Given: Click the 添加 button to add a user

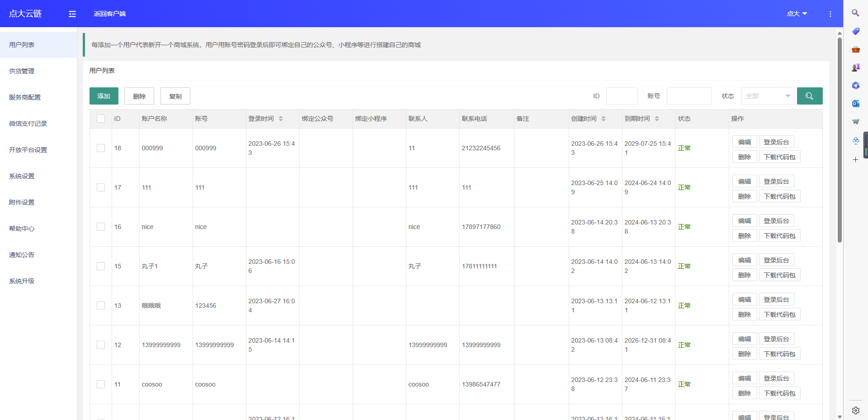Looking at the screenshot, I should click(x=104, y=96).
